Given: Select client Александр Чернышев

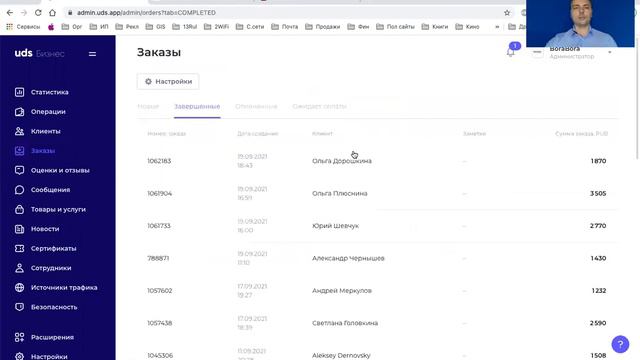Looking at the screenshot, I should pyautogui.click(x=348, y=258).
